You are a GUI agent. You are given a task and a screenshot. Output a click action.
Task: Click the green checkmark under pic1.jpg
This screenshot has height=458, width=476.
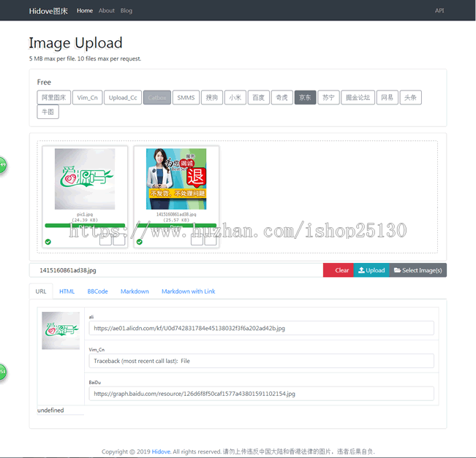[48, 242]
